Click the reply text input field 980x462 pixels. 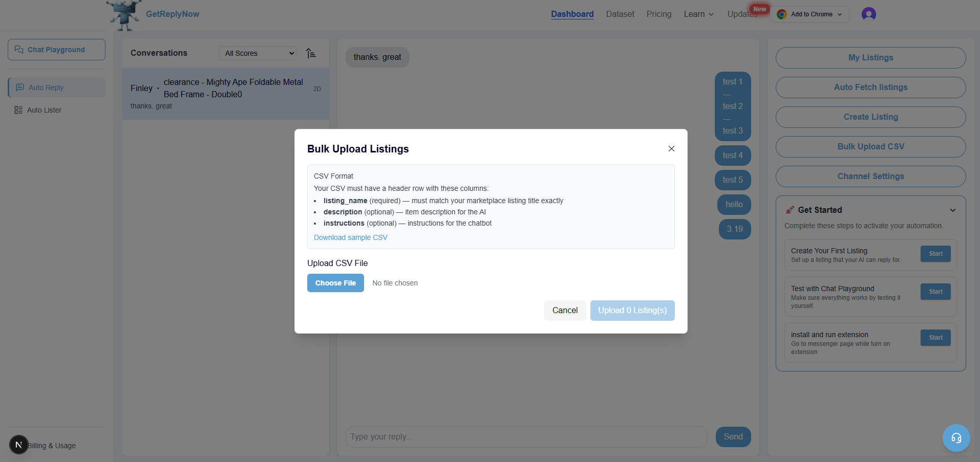[525, 436]
